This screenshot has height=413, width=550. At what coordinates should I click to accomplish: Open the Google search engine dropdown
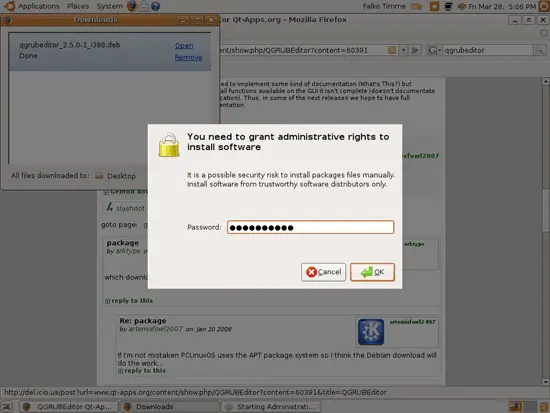click(434, 50)
